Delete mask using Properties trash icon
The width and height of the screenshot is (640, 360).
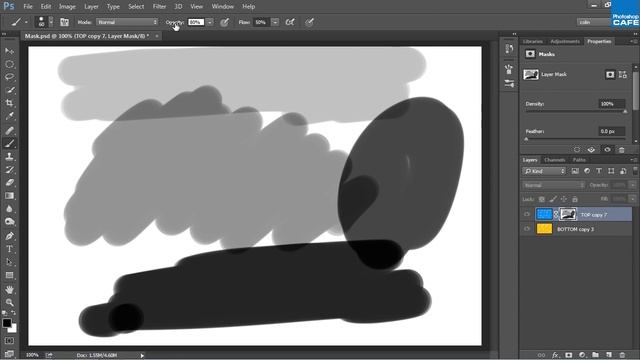(x=622, y=149)
